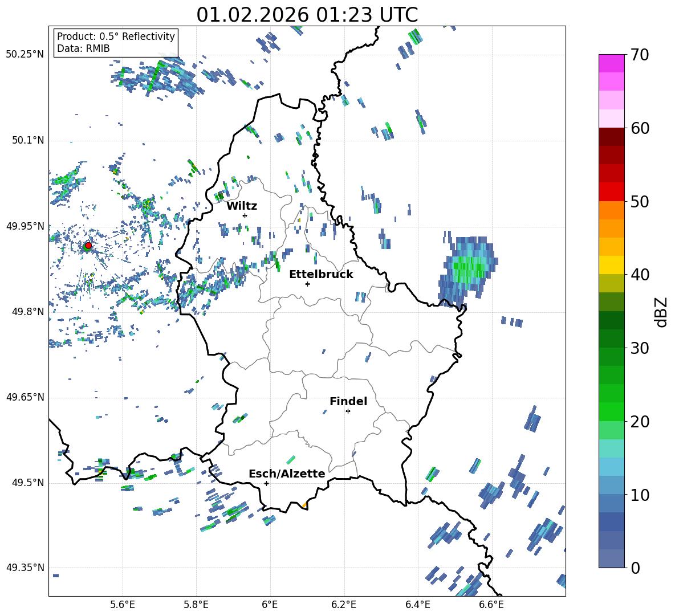675x616 pixels.
Task: Click the bright green colorbar swatch above 20
Action: (612, 411)
